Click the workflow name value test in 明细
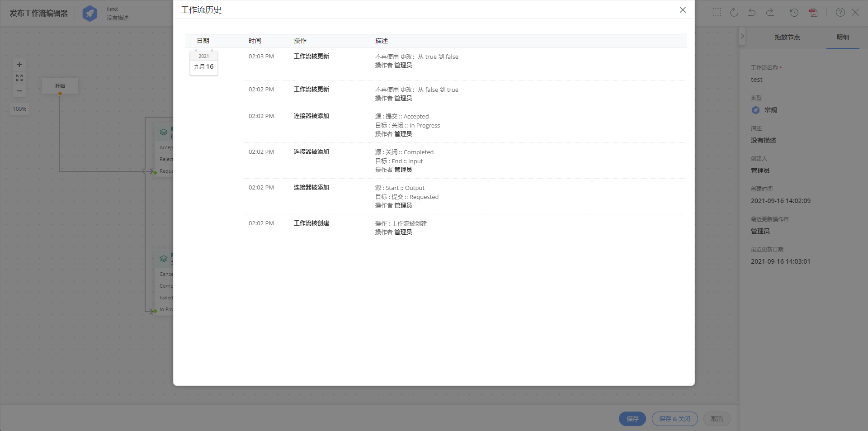 coord(757,80)
